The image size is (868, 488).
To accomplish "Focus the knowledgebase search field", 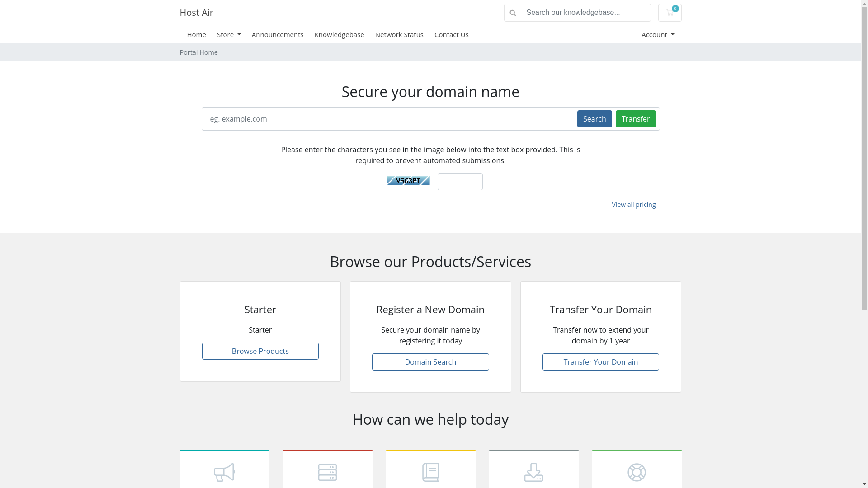I will click(x=586, y=13).
